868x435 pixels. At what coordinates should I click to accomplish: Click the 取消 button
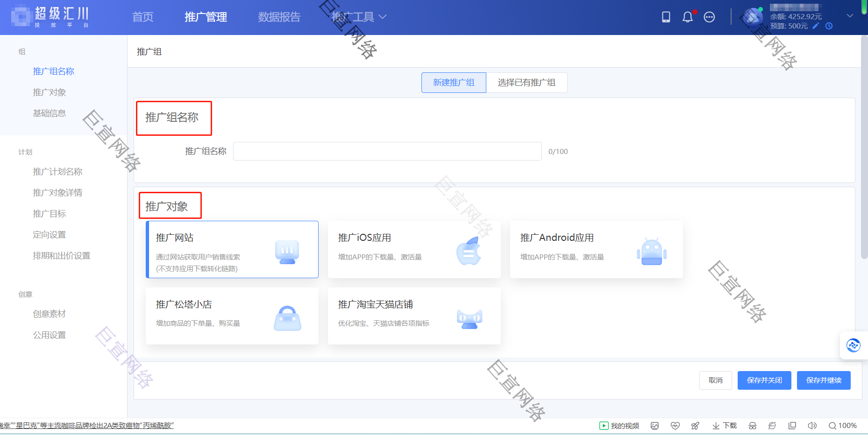716,380
